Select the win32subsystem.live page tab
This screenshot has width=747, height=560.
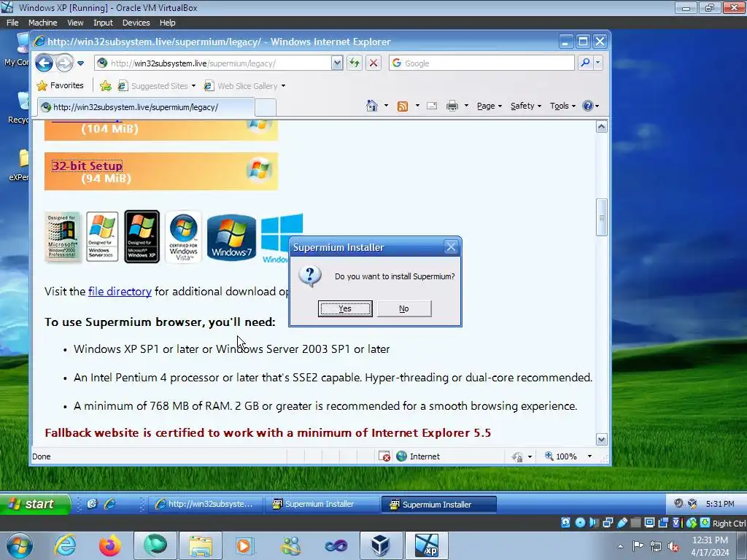click(x=146, y=107)
